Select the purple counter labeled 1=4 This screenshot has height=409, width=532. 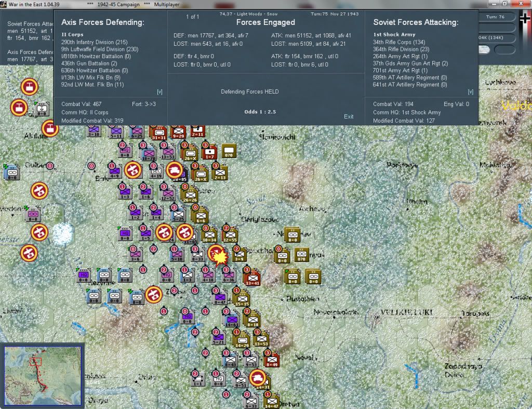(x=156, y=214)
